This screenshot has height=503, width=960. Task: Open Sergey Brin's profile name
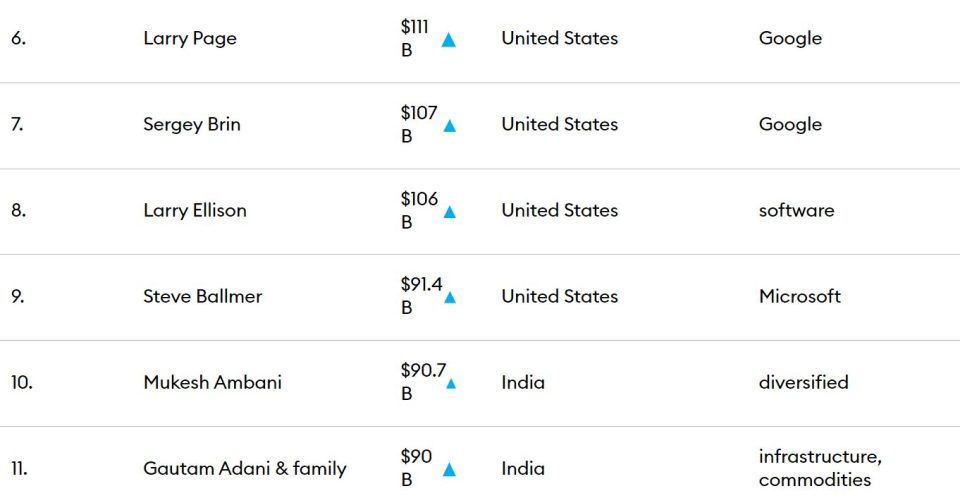coord(192,124)
